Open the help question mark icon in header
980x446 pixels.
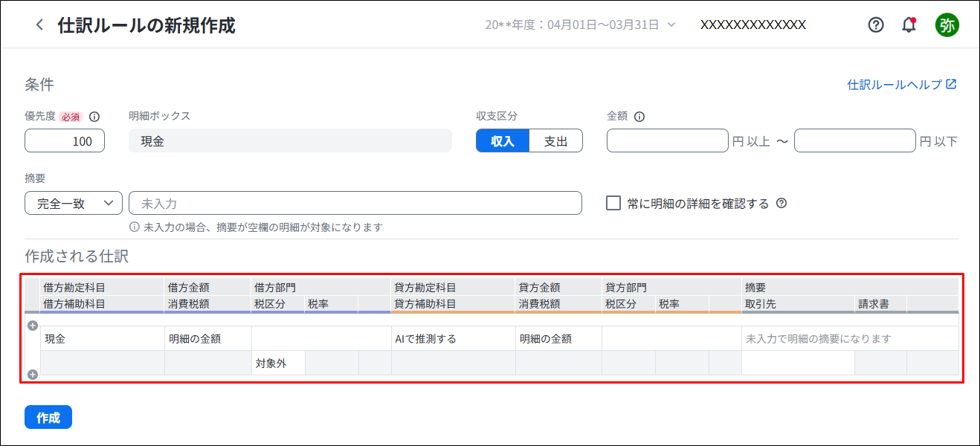pyautogui.click(x=876, y=25)
